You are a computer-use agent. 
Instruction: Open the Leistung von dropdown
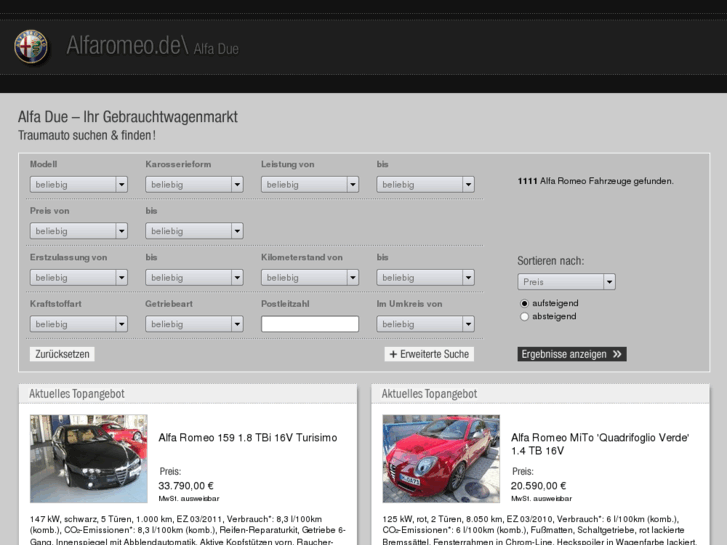click(309, 184)
